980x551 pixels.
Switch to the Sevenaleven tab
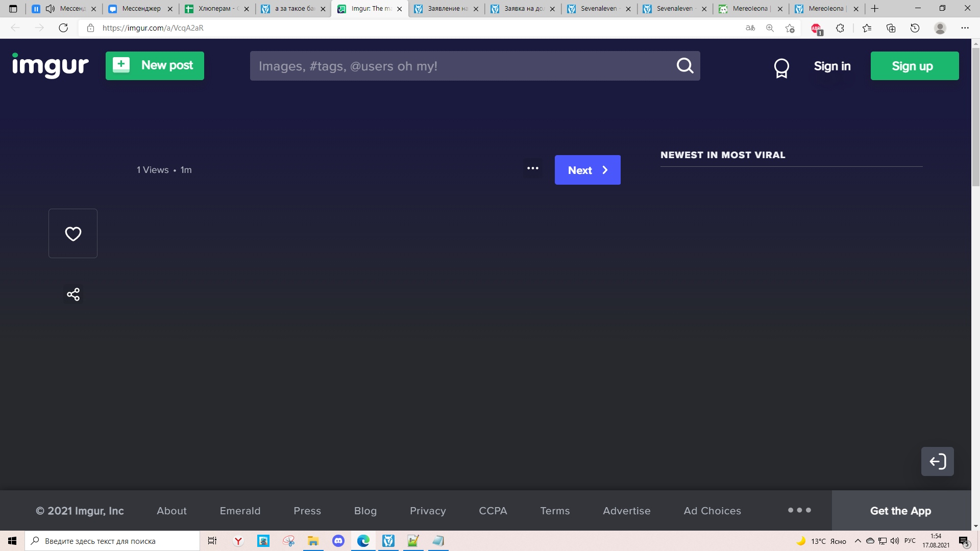point(598,9)
